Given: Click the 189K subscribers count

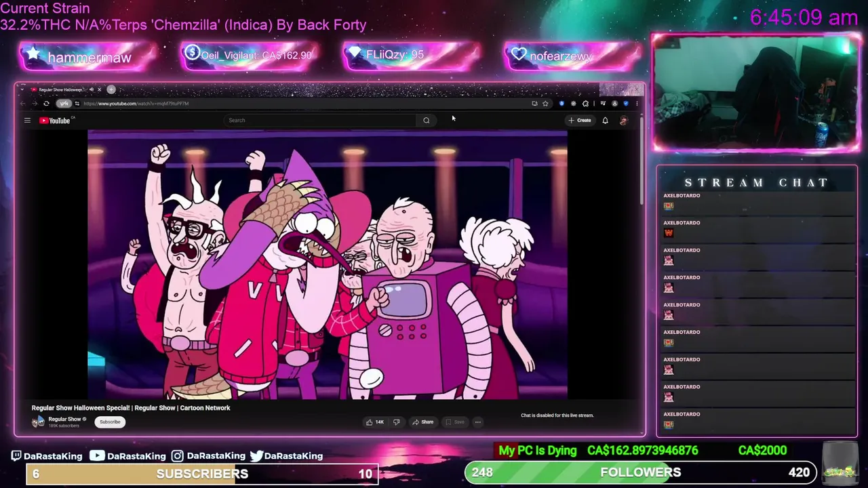Looking at the screenshot, I should pos(64,426).
